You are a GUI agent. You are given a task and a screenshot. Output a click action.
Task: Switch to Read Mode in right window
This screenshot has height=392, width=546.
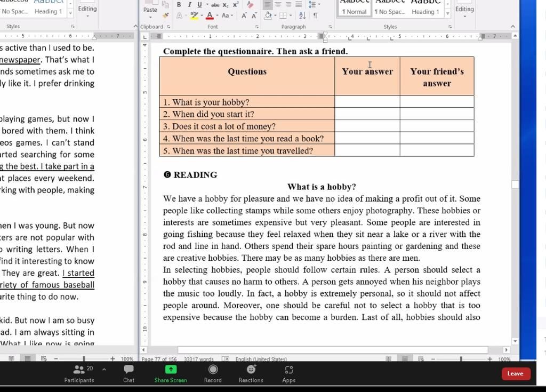point(388,358)
